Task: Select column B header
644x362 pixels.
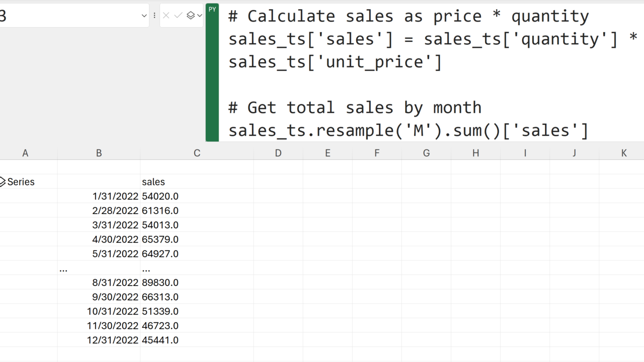Action: click(99, 153)
